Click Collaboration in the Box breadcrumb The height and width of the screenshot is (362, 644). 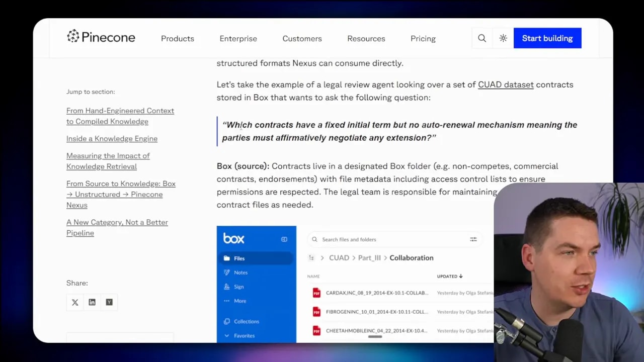412,258
